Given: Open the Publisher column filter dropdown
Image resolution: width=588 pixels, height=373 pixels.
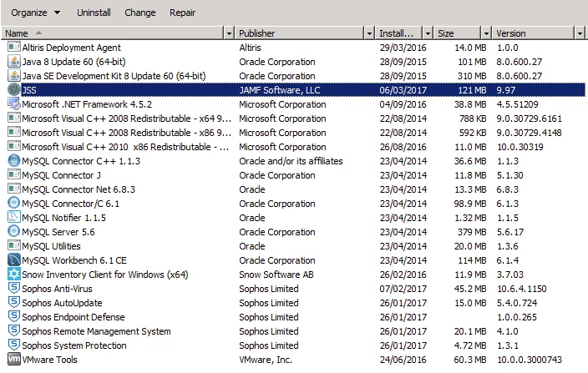Looking at the screenshot, I should pos(369,33).
